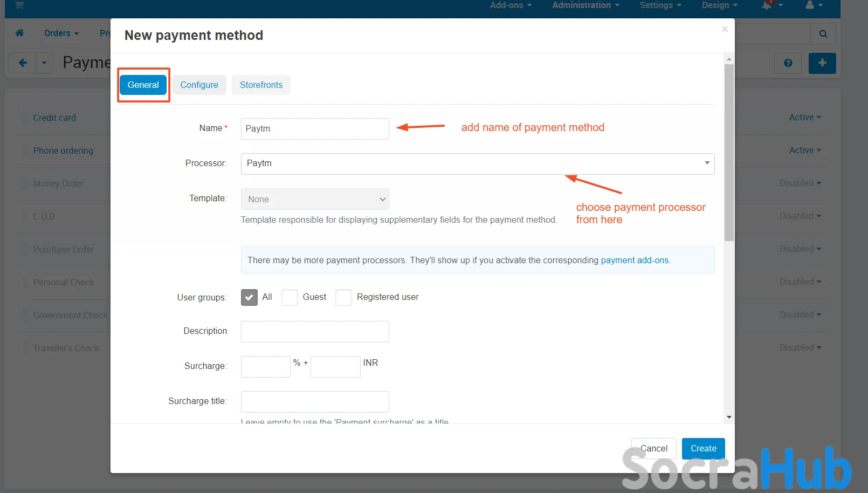
Task: Switch to the Configure tab
Action: (199, 85)
